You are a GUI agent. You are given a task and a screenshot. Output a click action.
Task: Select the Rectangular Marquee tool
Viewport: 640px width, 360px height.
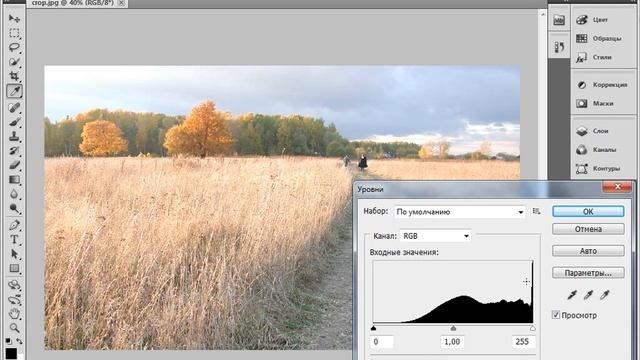coord(14,33)
